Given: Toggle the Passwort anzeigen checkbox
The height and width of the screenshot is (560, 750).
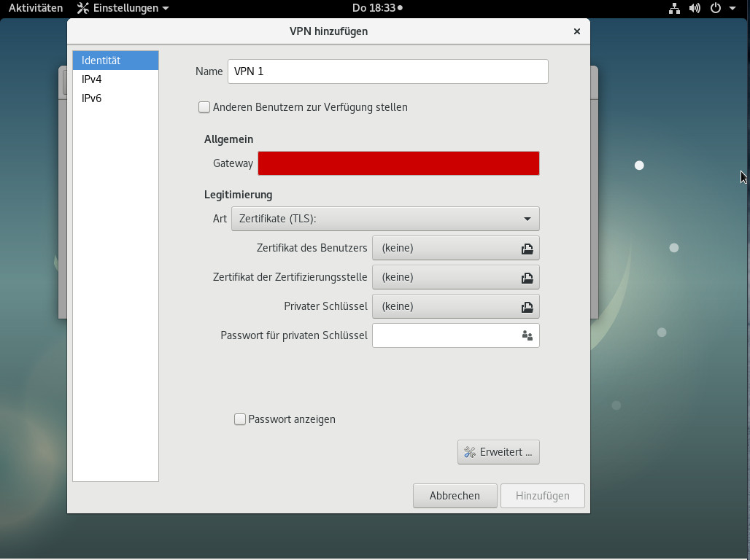Looking at the screenshot, I should point(239,419).
